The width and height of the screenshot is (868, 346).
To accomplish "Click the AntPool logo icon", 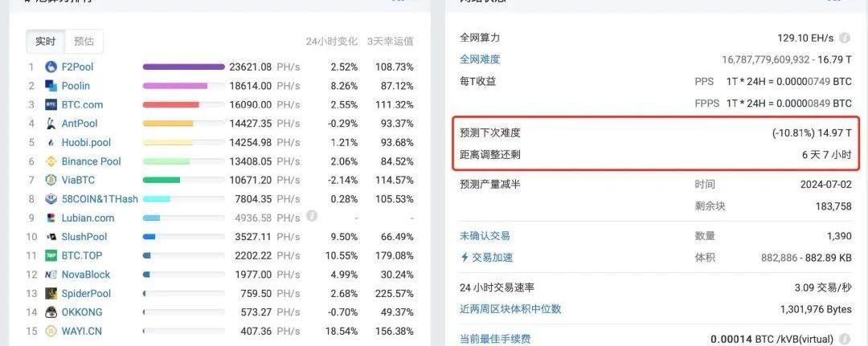I will [51, 124].
